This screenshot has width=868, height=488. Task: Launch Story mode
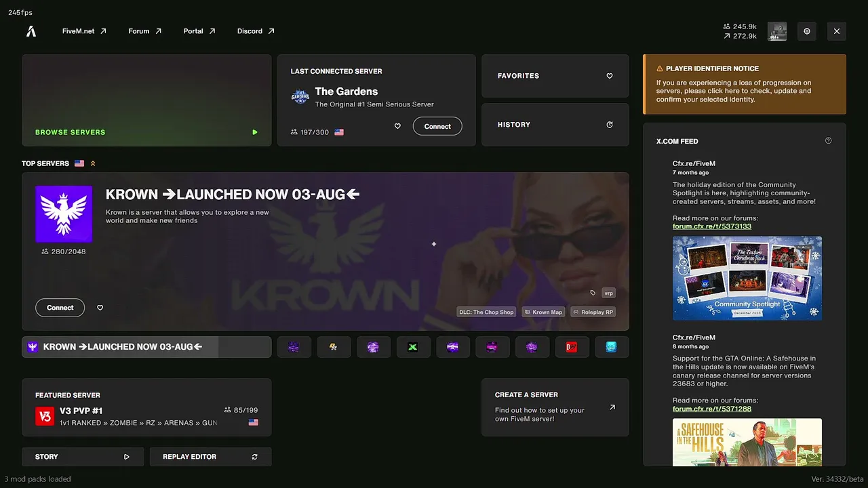coord(83,457)
